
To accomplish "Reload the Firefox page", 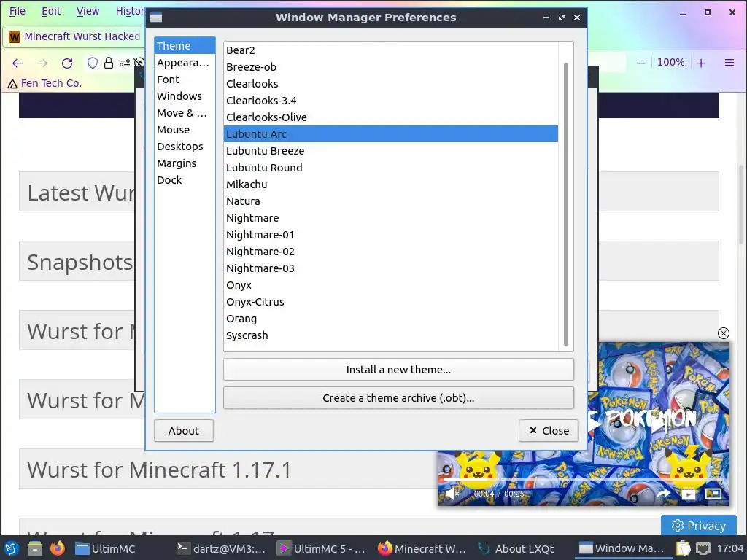I will tap(67, 63).
